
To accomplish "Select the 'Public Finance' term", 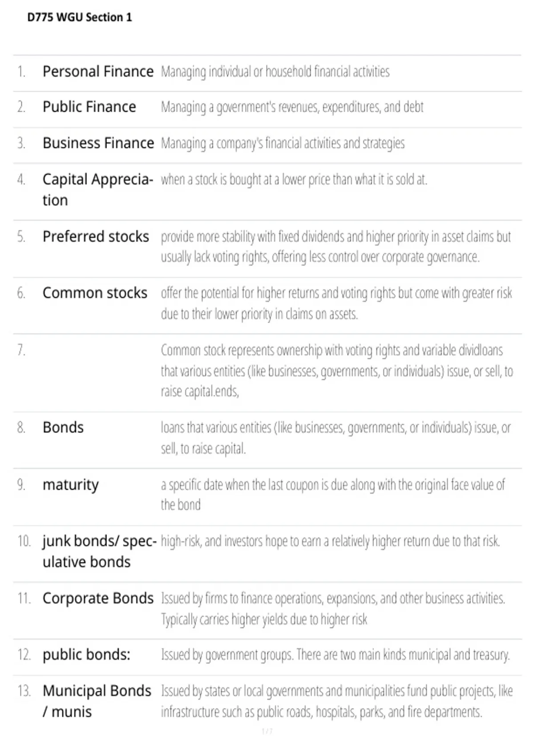I will point(89,107).
